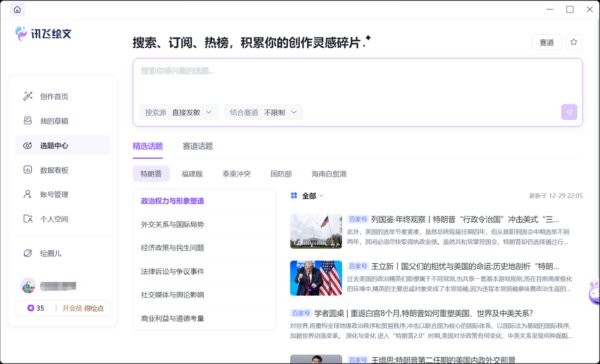Open 我的草稿 in the sidebar
600x364 pixels.
pos(63,121)
